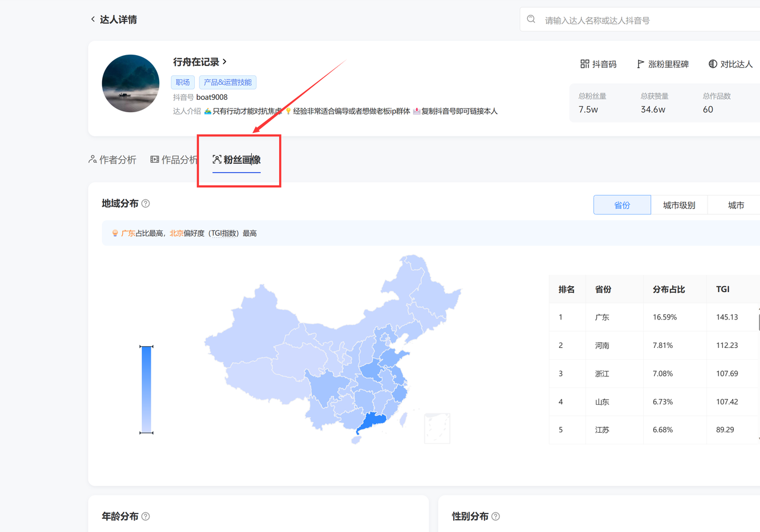The width and height of the screenshot is (760, 532).
Task: Click the 总作品数 60 statistic
Action: click(x=717, y=103)
